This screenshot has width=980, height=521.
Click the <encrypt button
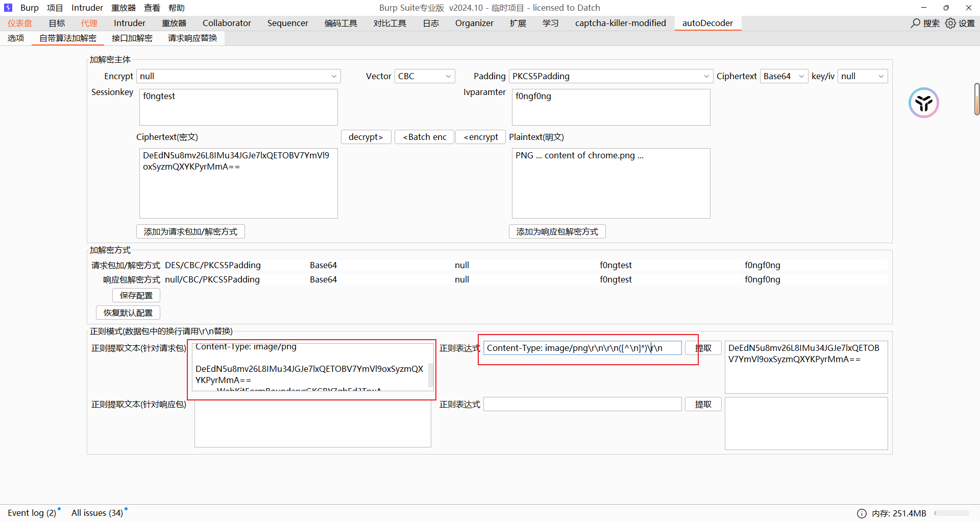(x=480, y=137)
